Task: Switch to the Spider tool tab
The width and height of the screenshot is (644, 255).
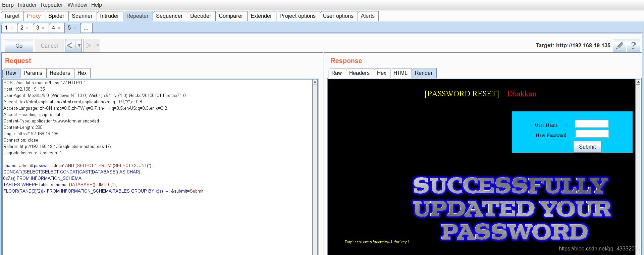Action: click(x=56, y=16)
